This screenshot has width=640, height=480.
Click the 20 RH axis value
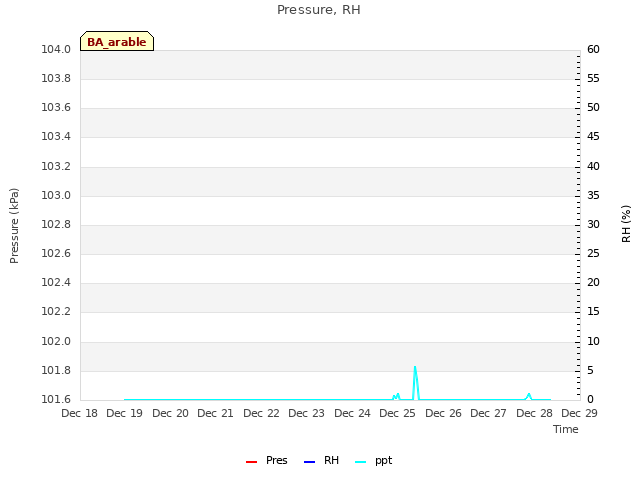(593, 282)
